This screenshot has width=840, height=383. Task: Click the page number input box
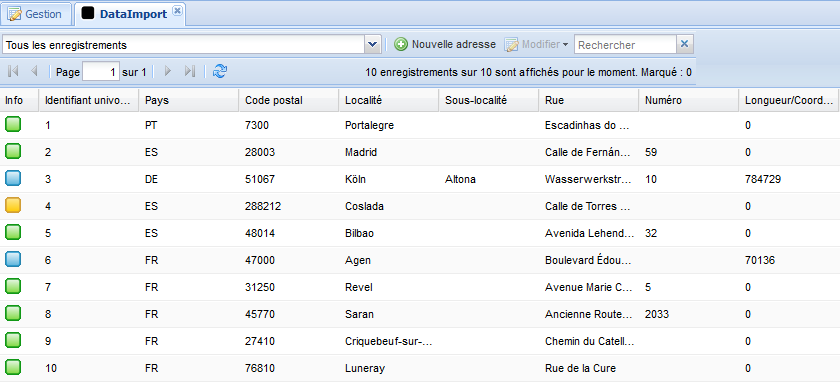point(101,72)
